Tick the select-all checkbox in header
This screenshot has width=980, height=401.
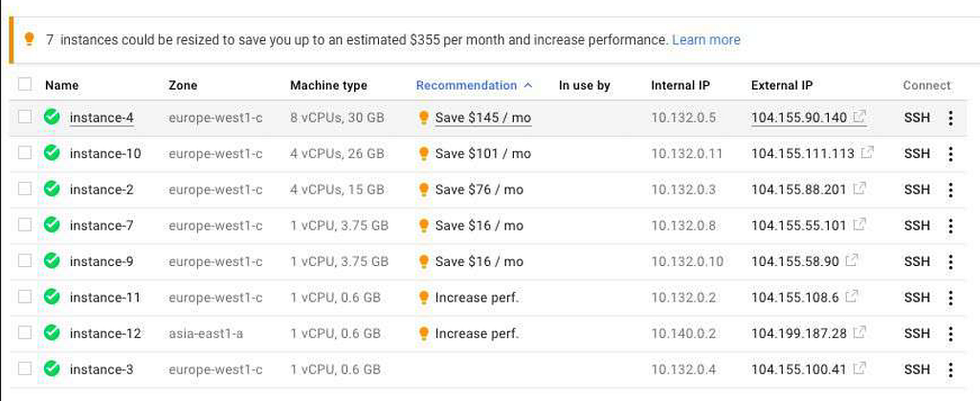[x=25, y=85]
